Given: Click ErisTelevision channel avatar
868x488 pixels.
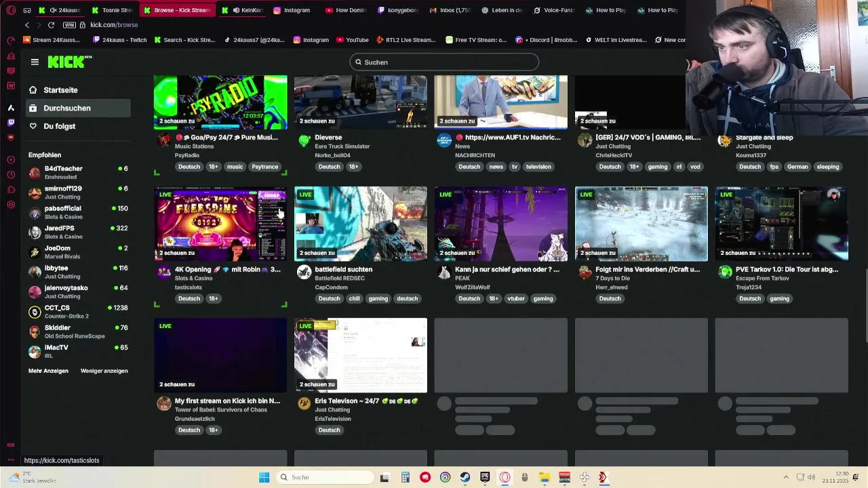Looking at the screenshot, I should pos(304,404).
